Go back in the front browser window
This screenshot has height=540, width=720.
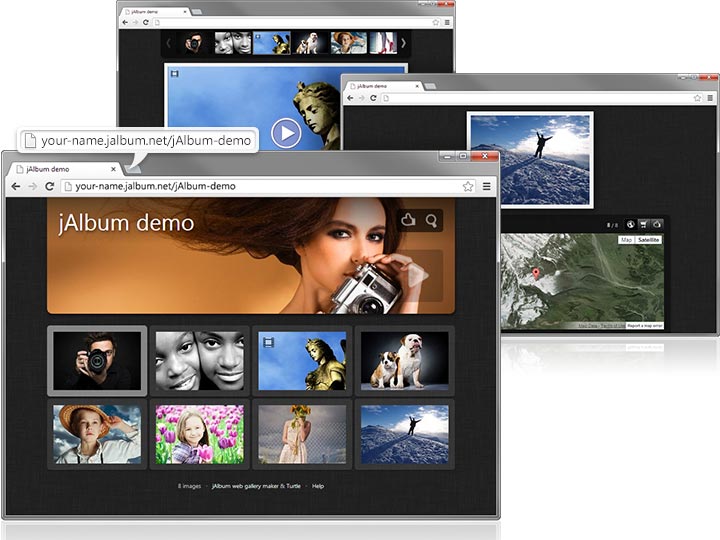16,186
